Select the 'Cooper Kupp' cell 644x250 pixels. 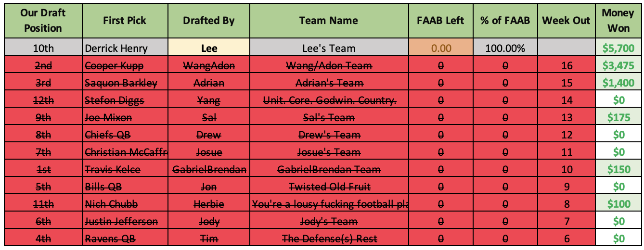click(125, 65)
